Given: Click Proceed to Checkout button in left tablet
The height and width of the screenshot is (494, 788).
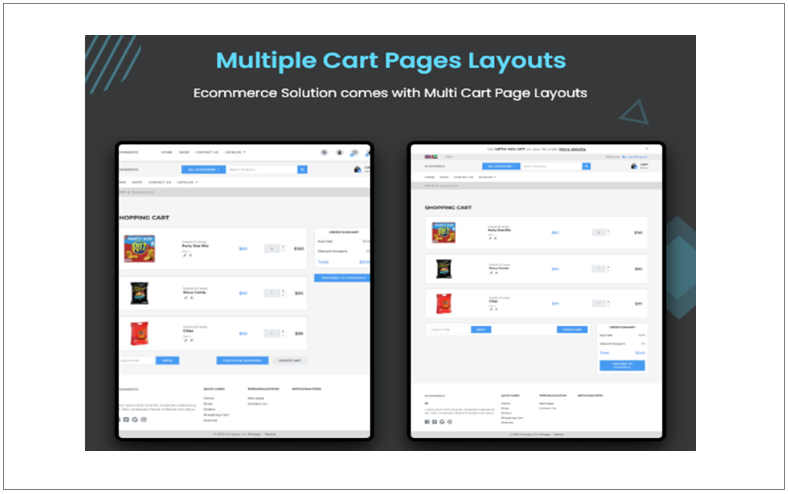Looking at the screenshot, I should (x=342, y=277).
